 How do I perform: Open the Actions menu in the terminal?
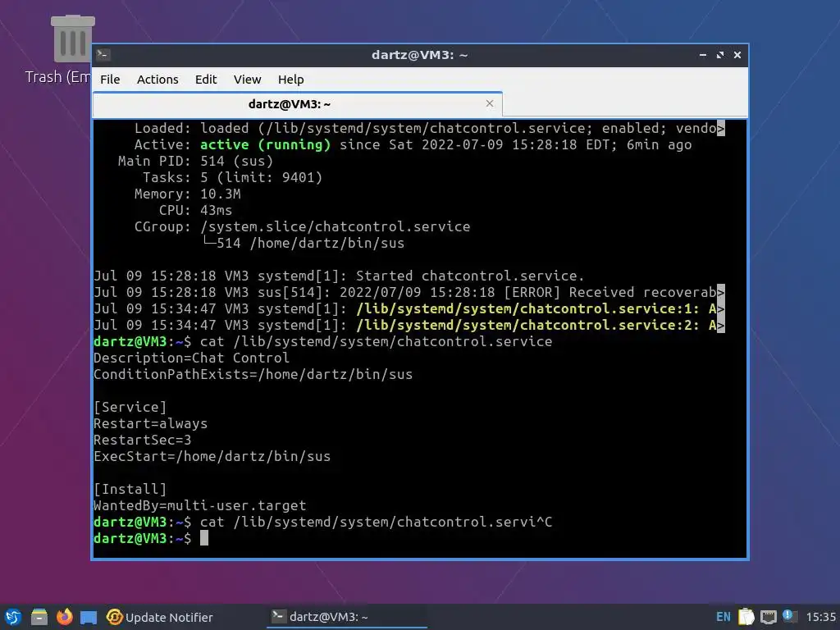157,80
